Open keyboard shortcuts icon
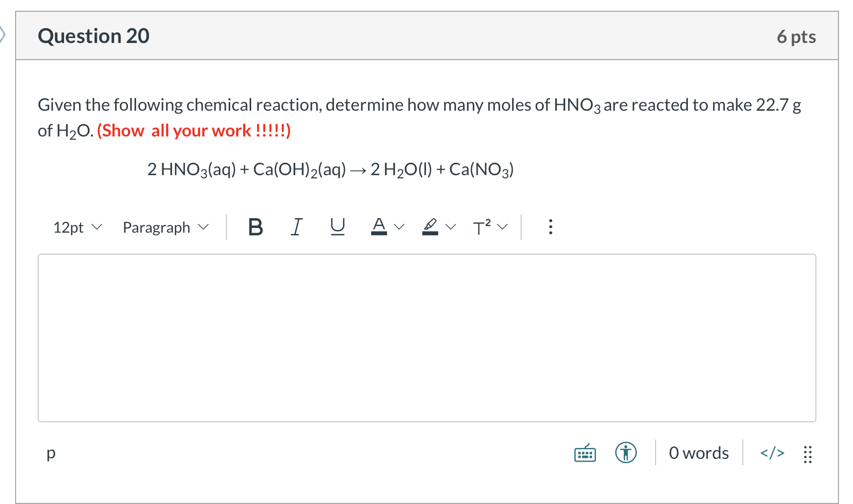Screen dimensions: 853x504 point(585,453)
